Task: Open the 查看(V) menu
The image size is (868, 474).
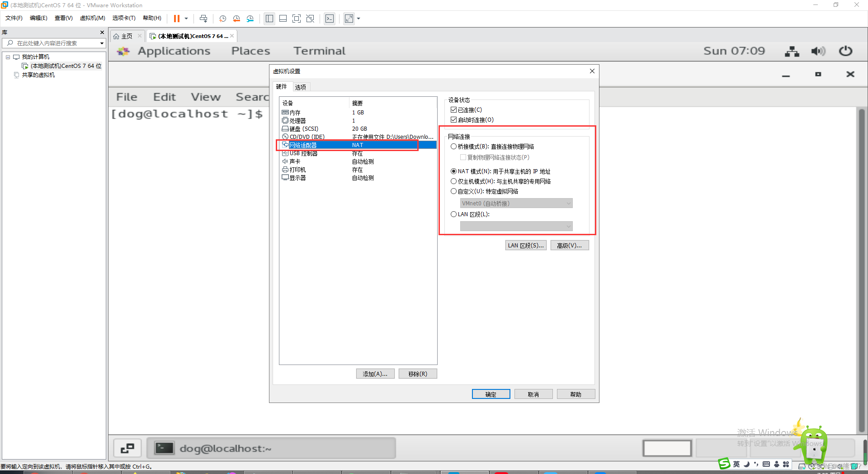Action: pyautogui.click(x=63, y=18)
